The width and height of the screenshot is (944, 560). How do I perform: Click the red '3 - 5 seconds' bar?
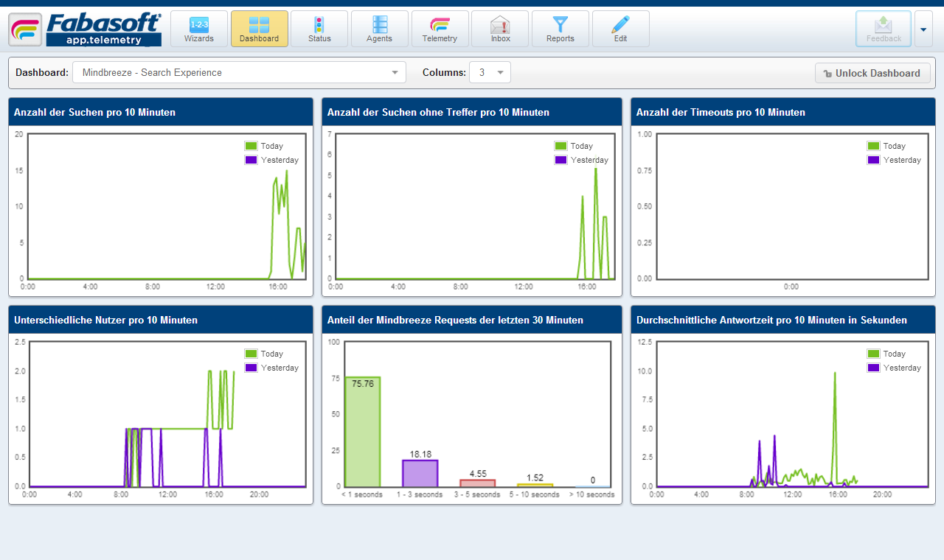pyautogui.click(x=477, y=483)
